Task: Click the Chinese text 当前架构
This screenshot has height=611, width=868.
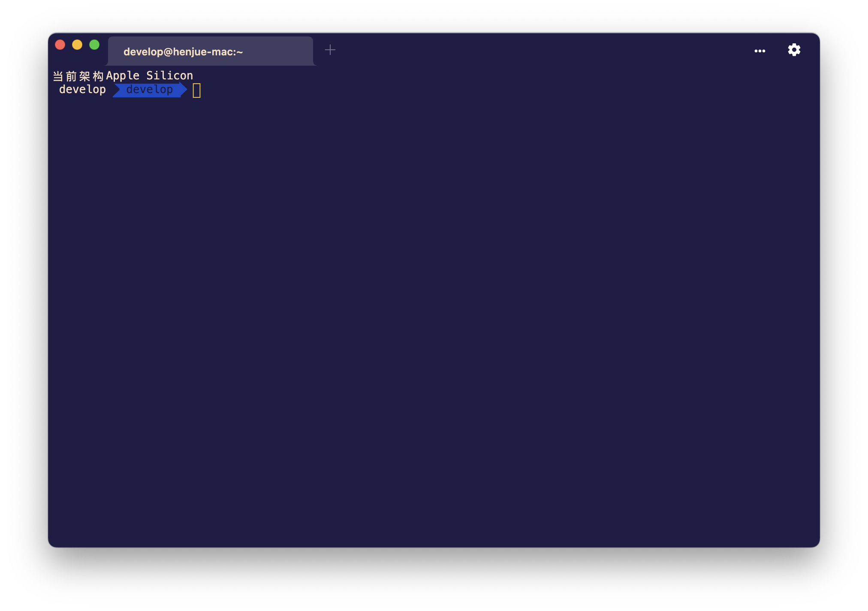Action: (x=78, y=76)
